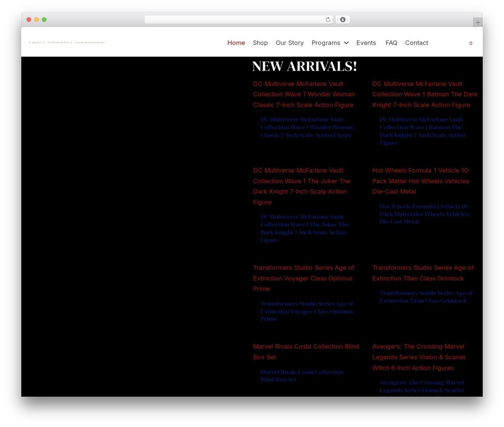504x427 pixels.
Task: Open red Wonder Woman Classic product title link
Action: (304, 94)
